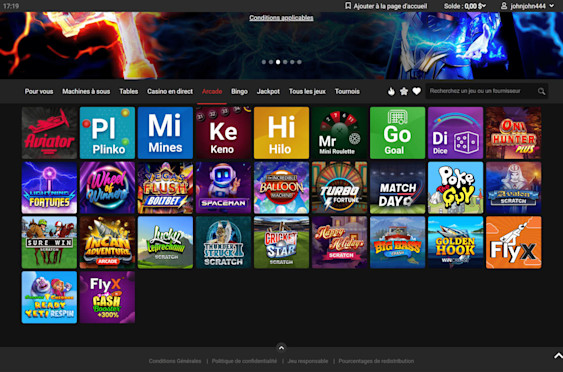Jump to top using the corner arrow

pyautogui.click(x=558, y=356)
